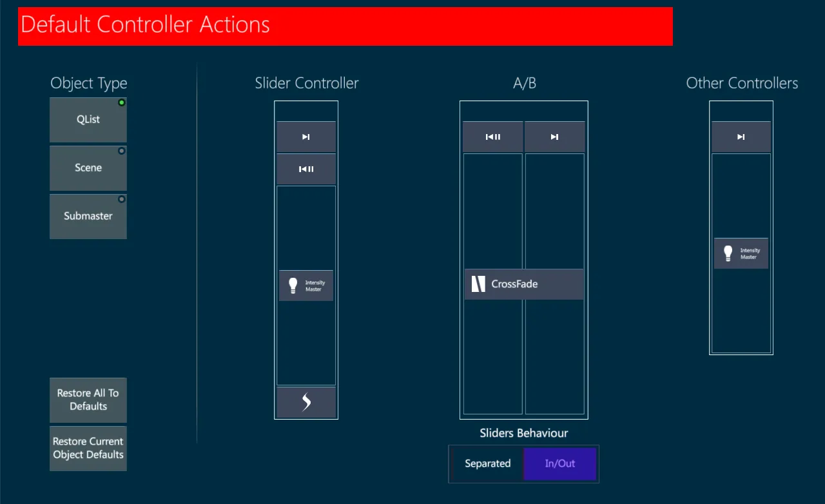Click the Slider Controller pause/back button
Image resolution: width=825 pixels, height=504 pixels.
tap(306, 169)
